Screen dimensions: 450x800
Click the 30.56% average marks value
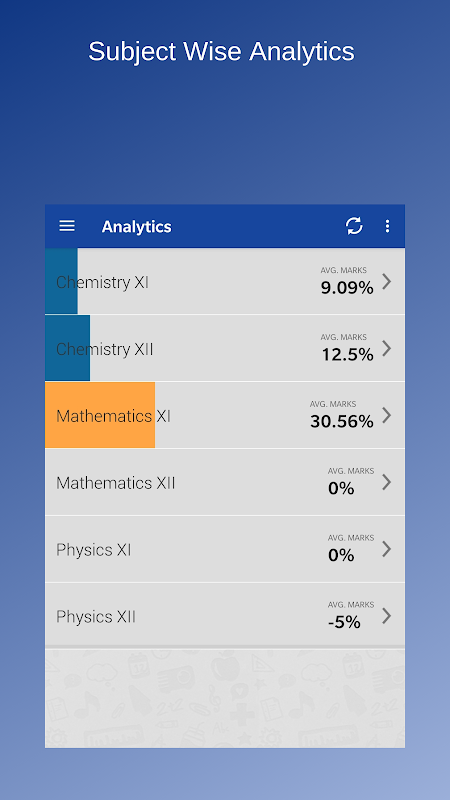click(x=342, y=421)
